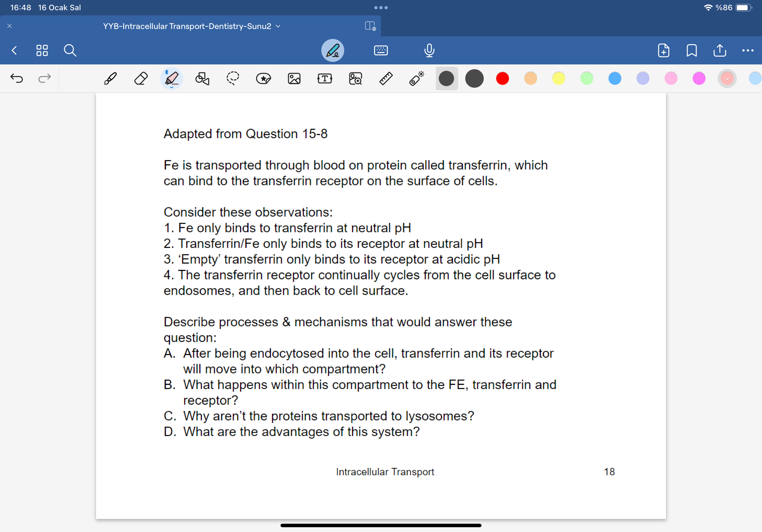
Task: Toggle the on-screen keyboard
Action: [x=381, y=50]
